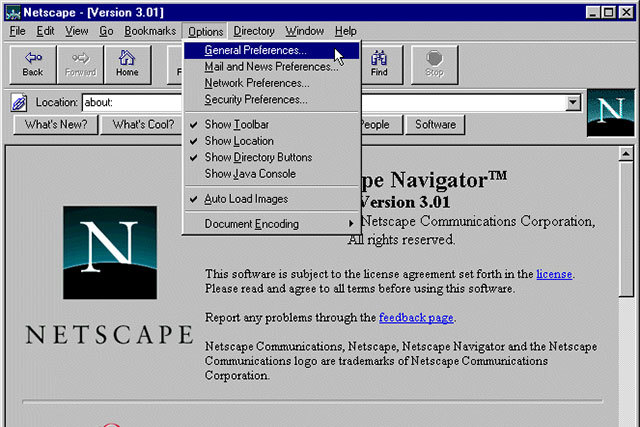
Task: Open the Find binoculars tool
Action: click(379, 65)
